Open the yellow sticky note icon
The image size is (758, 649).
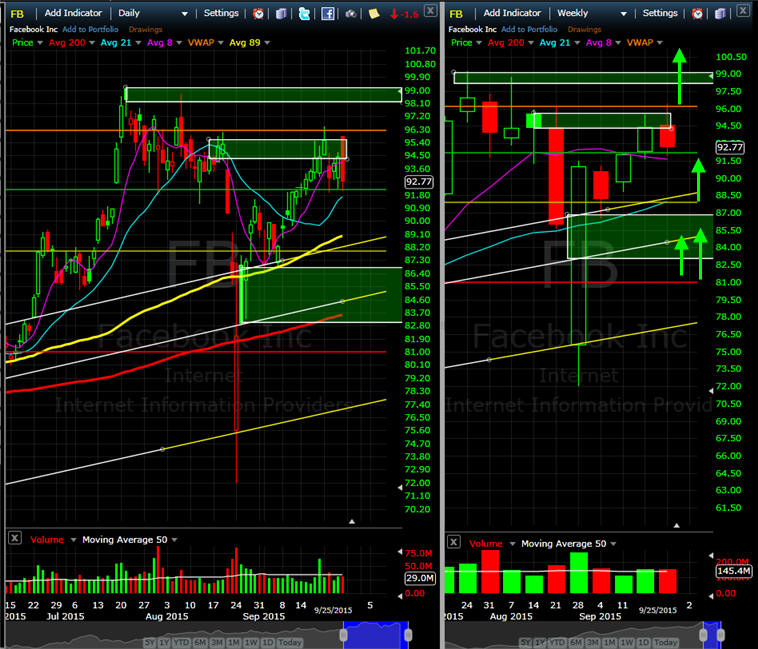tap(374, 14)
